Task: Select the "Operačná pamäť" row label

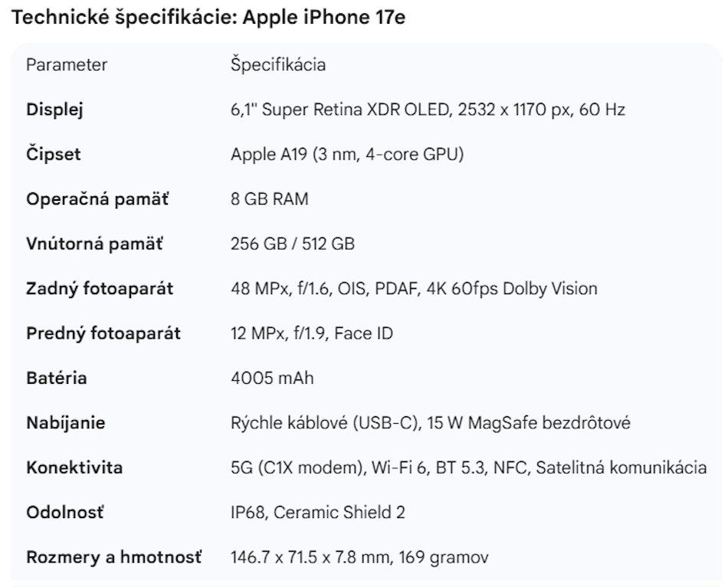Action: pos(97,199)
